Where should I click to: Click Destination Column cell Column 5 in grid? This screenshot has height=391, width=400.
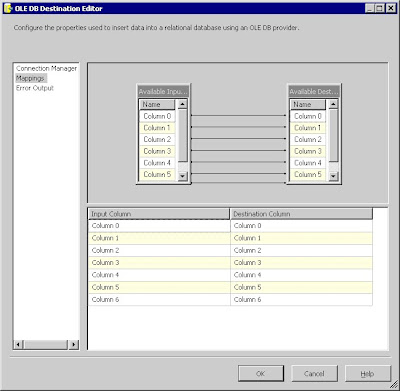click(301, 288)
